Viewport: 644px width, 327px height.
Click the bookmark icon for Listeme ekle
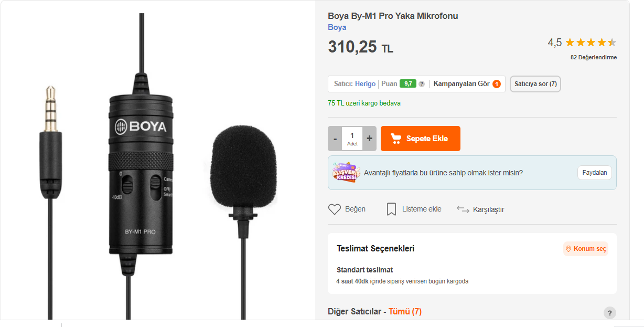[391, 209]
